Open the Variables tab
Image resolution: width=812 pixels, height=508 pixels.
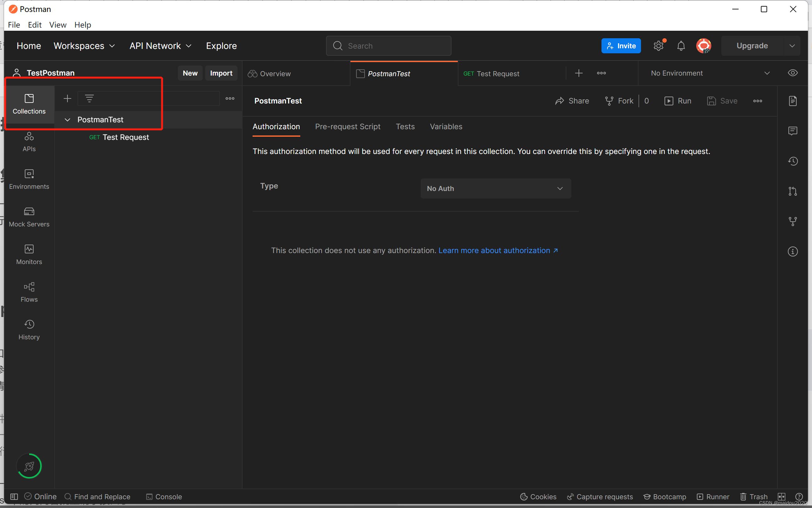[446, 127]
